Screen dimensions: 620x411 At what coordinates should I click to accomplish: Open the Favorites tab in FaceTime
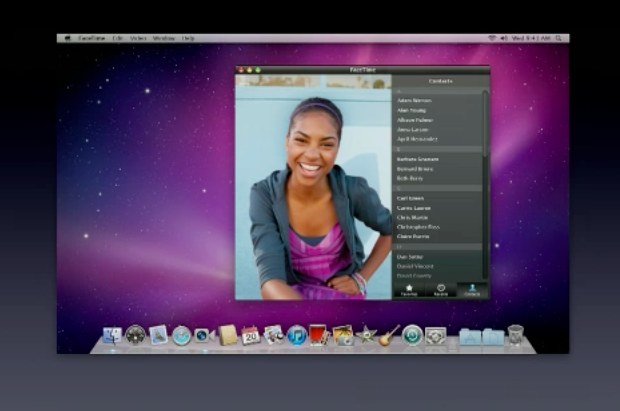tap(408, 290)
